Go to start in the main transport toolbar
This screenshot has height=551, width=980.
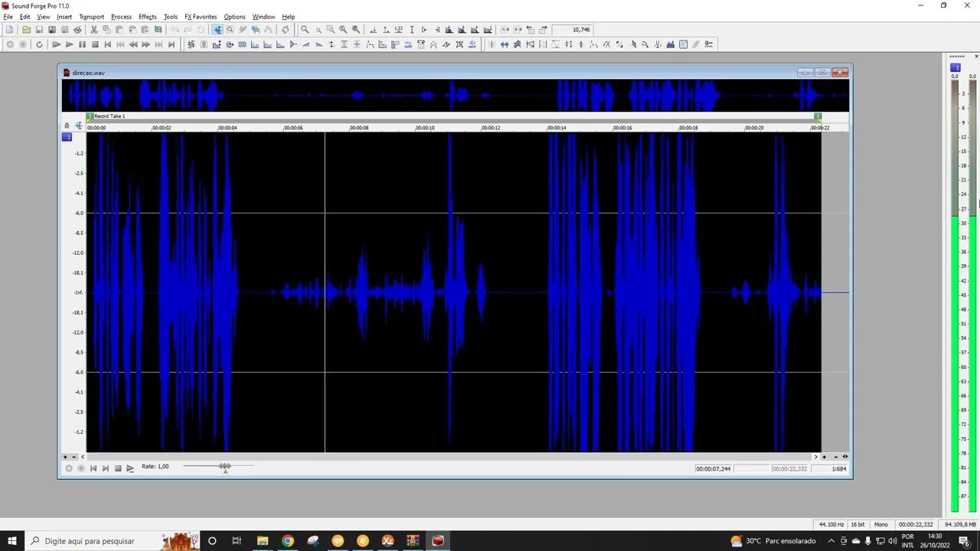pyautogui.click(x=107, y=44)
